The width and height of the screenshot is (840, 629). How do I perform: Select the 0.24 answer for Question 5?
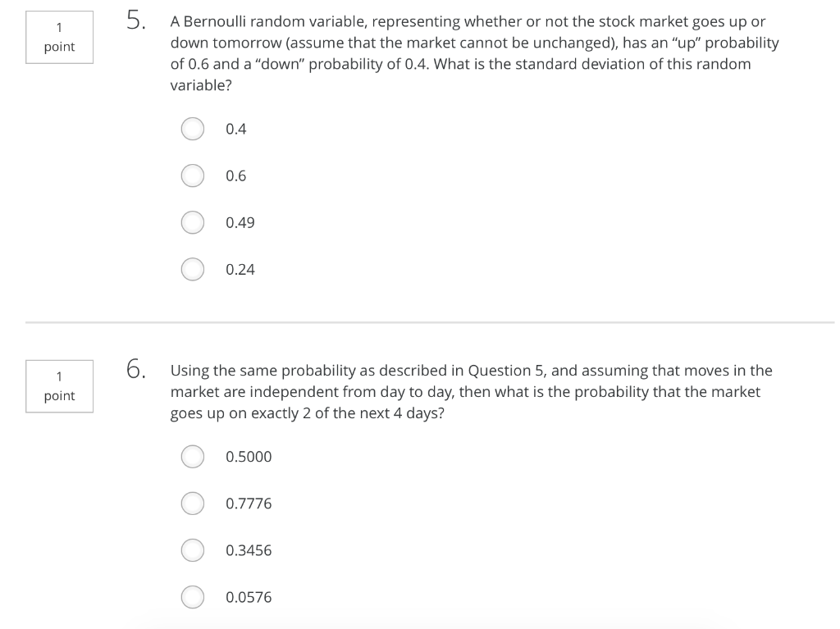(192, 269)
